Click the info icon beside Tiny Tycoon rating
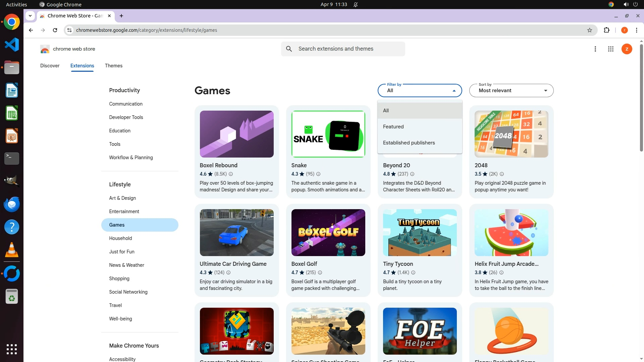The height and width of the screenshot is (362, 644). 413,273
